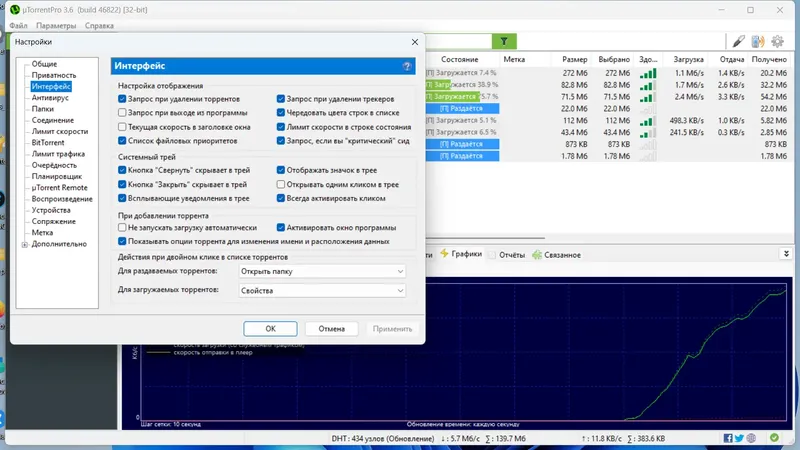Click the OK button
Image resolution: width=800 pixels, height=450 pixels.
(270, 329)
